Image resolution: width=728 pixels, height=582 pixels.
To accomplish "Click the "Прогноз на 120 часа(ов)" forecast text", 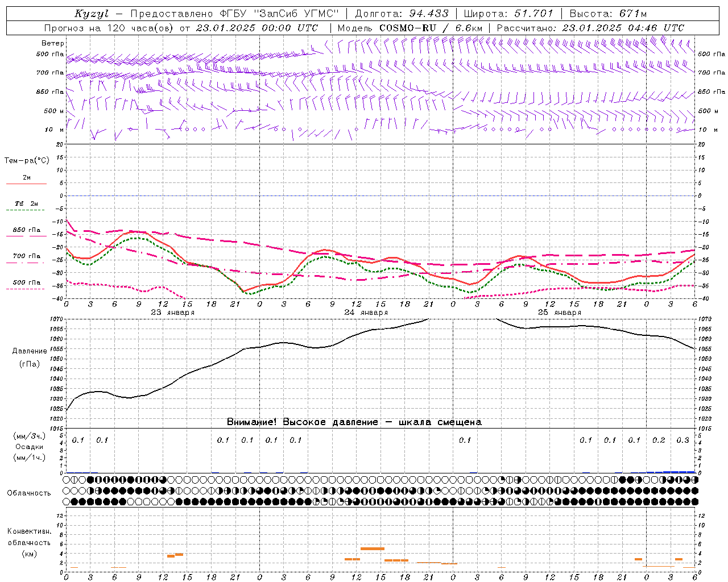I will click(x=109, y=28).
